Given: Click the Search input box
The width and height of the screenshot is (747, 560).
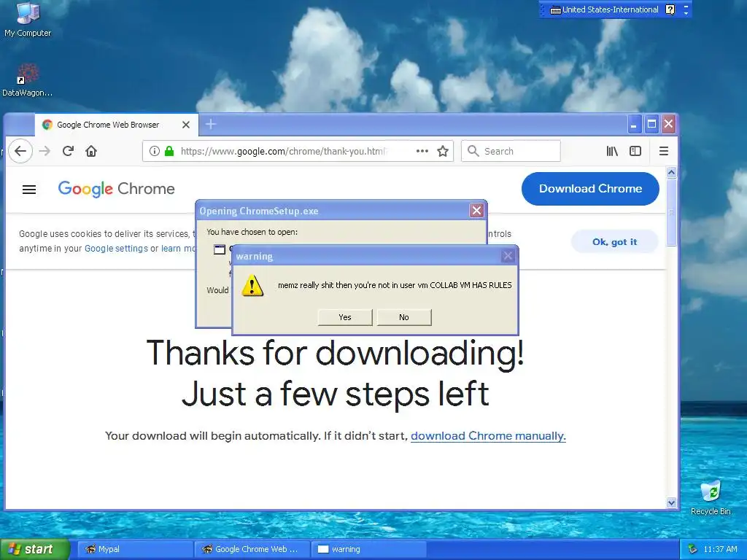Looking at the screenshot, I should click(511, 151).
